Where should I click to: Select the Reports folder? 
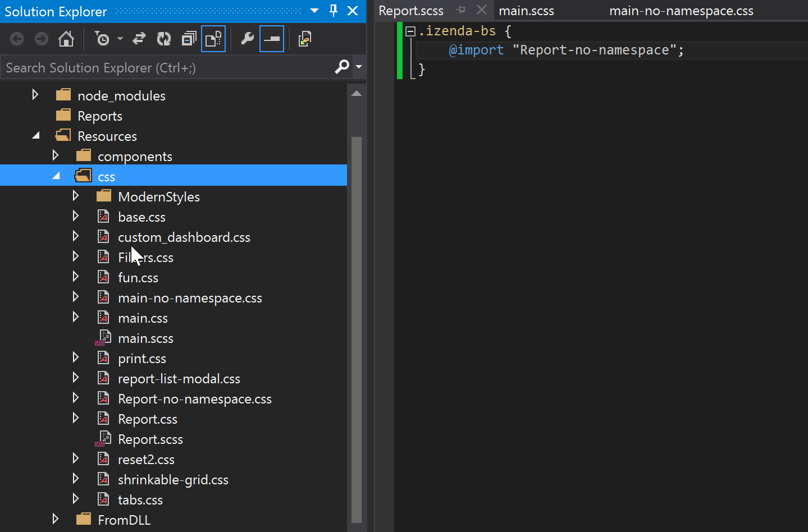point(100,116)
